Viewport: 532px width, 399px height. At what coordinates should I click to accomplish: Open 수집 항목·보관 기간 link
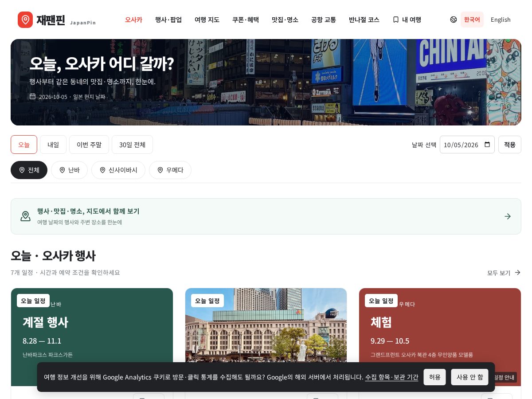click(391, 377)
